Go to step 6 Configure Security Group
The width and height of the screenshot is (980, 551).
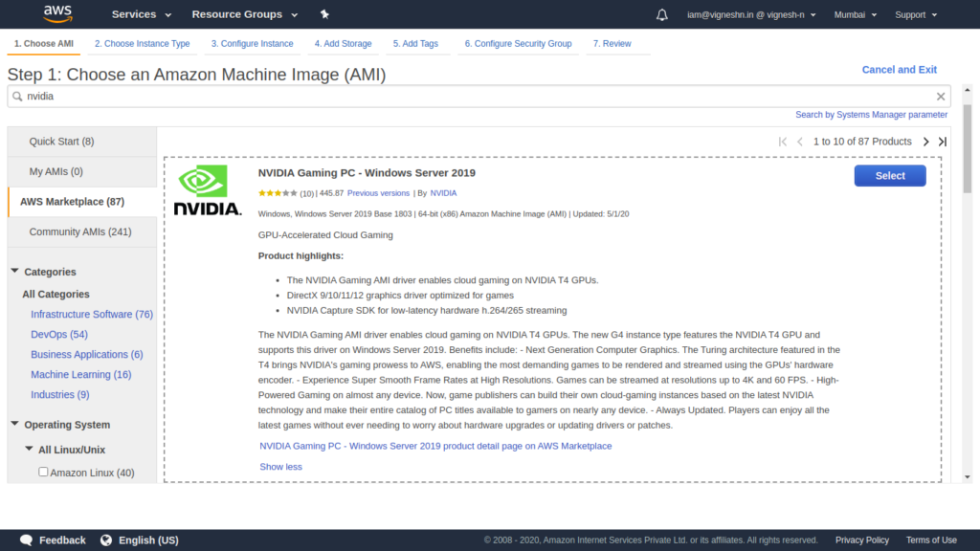click(518, 44)
